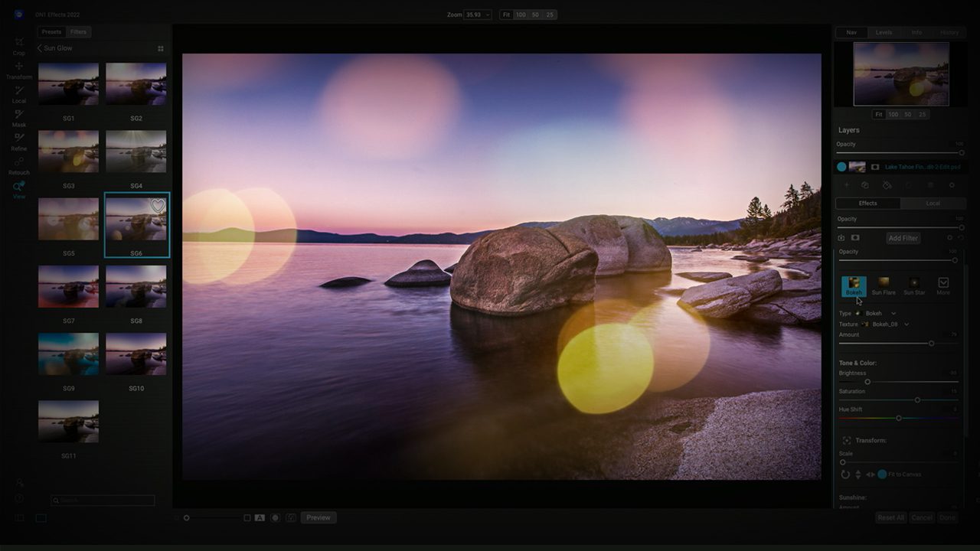The image size is (980, 551).
Task: Open the help icon in left sidebar
Action: (x=19, y=498)
